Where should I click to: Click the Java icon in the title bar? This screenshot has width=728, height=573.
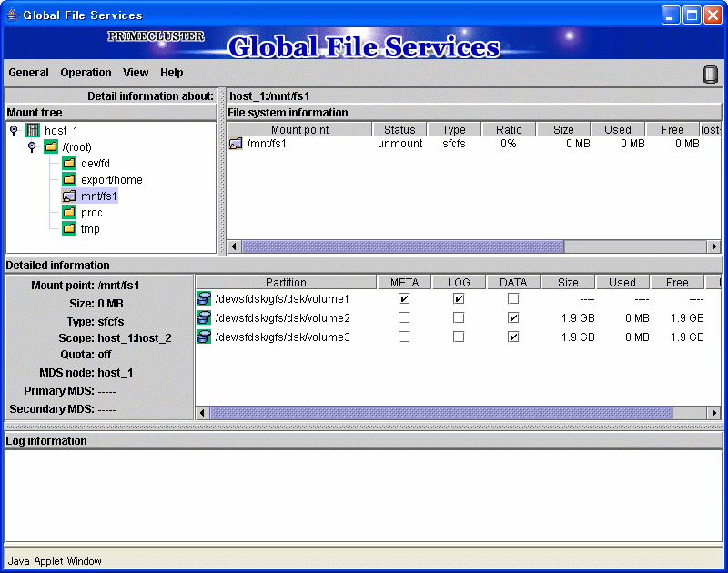click(13, 15)
